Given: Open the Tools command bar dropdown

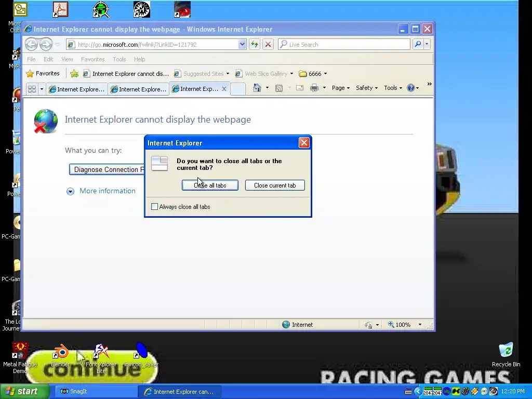Looking at the screenshot, I should point(393,88).
